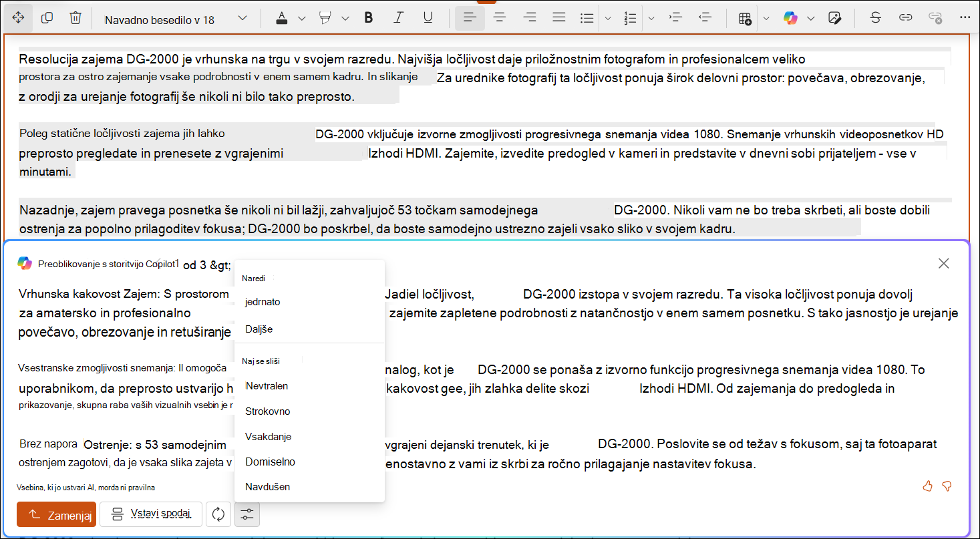The width and height of the screenshot is (980, 539).
Task: Expand the highlight color dropdown arrow
Action: [x=345, y=18]
